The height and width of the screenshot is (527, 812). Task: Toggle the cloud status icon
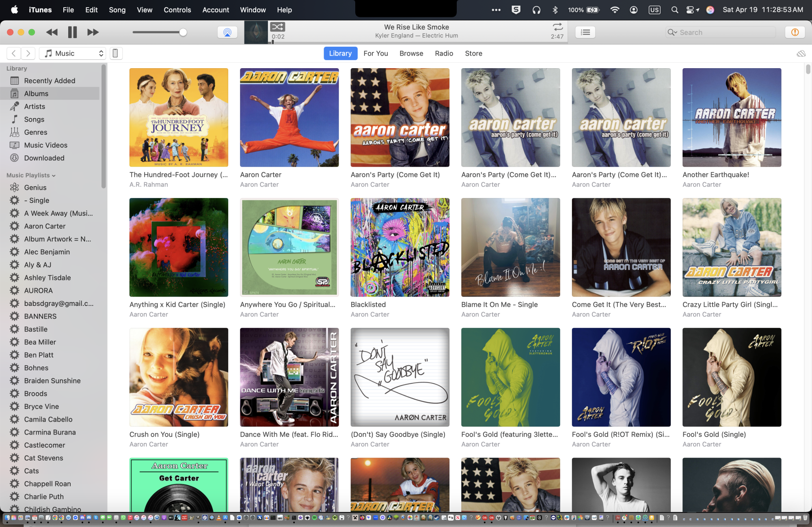click(801, 54)
